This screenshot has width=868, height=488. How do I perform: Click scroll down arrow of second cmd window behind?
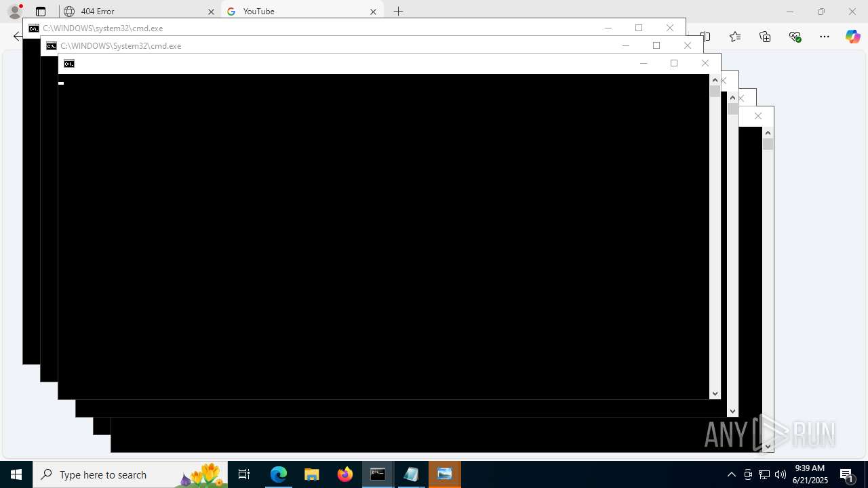[732, 411]
